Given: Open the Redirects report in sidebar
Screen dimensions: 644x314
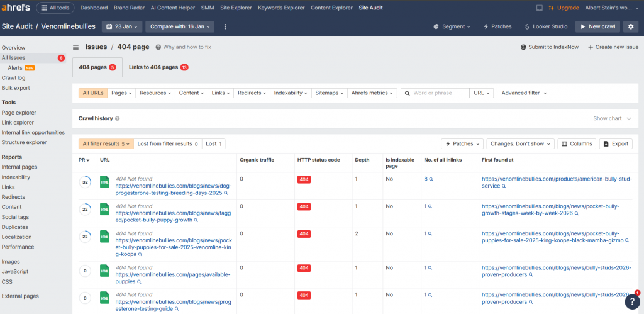Looking at the screenshot, I should (13, 197).
